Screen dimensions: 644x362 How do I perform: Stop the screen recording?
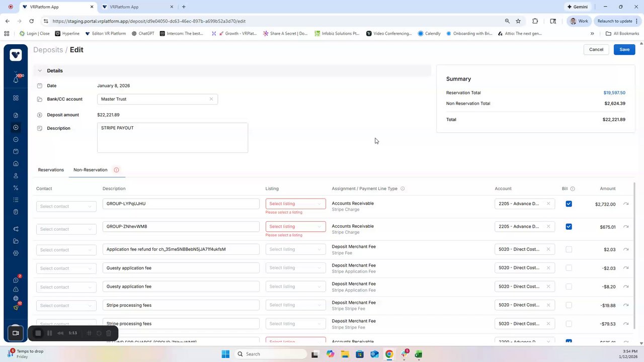point(38,333)
